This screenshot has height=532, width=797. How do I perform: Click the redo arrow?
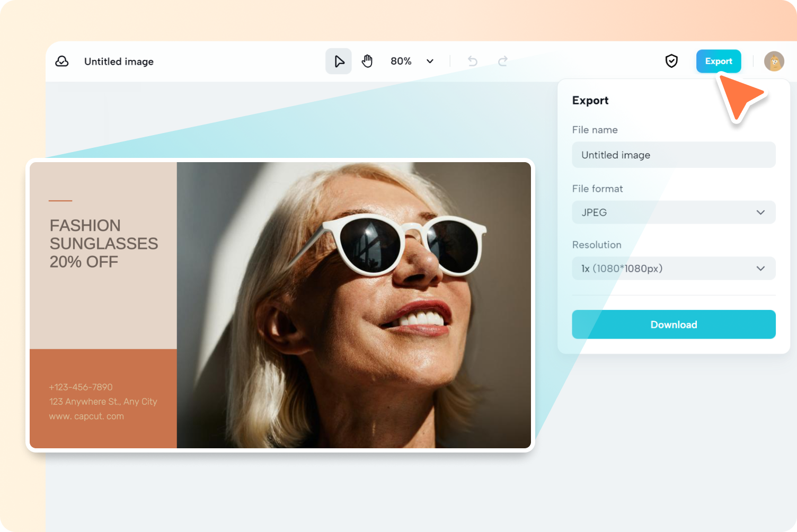(503, 61)
